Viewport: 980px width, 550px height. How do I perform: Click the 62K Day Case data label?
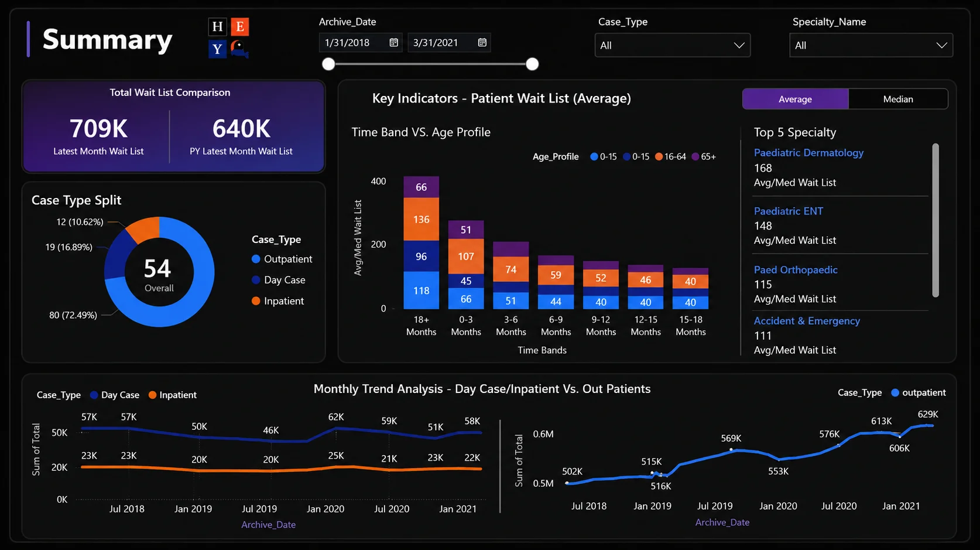[336, 417]
